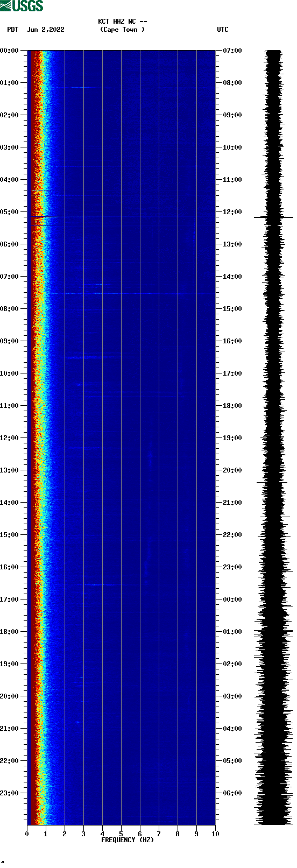The width and height of the screenshot is (297, 868).
Task: Click the 18:00 UTC time label
Action: tap(232, 406)
